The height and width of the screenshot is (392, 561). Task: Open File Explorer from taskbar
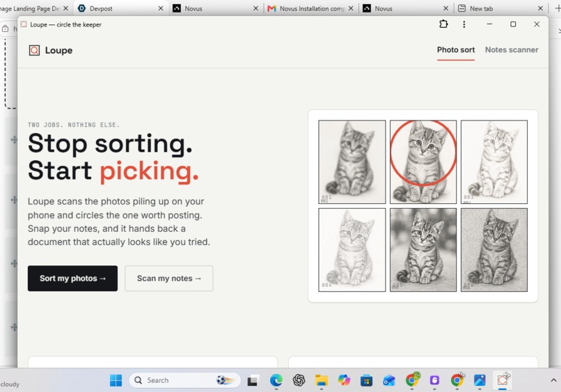[322, 380]
